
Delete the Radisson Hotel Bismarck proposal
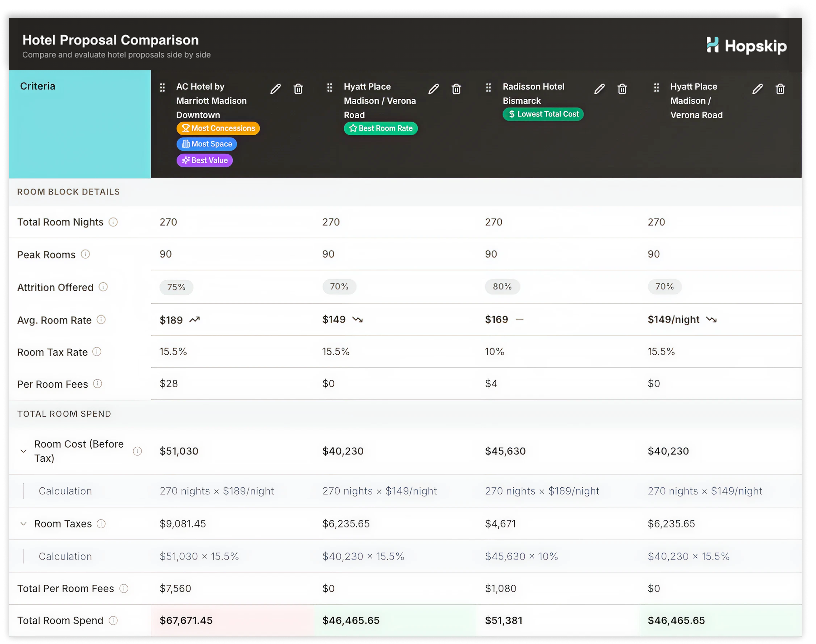(622, 89)
